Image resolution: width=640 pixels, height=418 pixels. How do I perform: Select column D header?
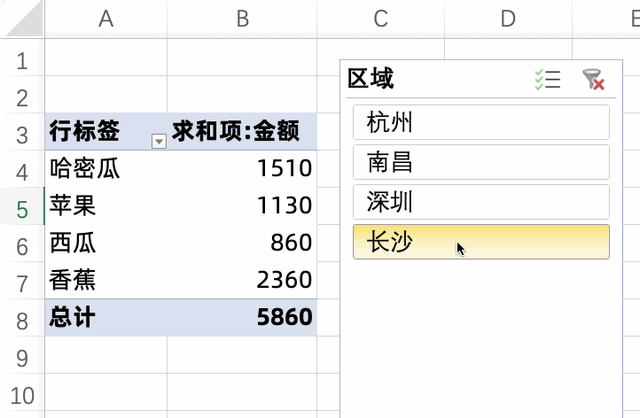pyautogui.click(x=508, y=18)
